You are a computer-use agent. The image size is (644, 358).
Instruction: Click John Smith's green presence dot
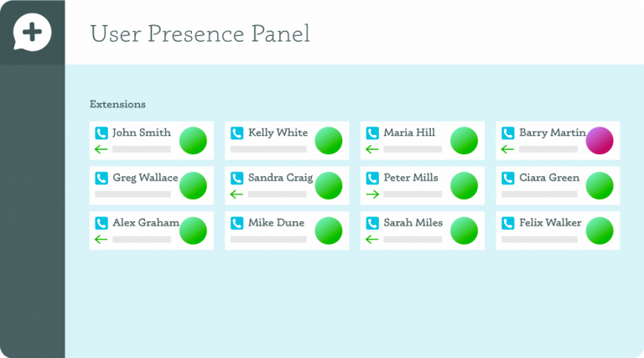(x=193, y=140)
